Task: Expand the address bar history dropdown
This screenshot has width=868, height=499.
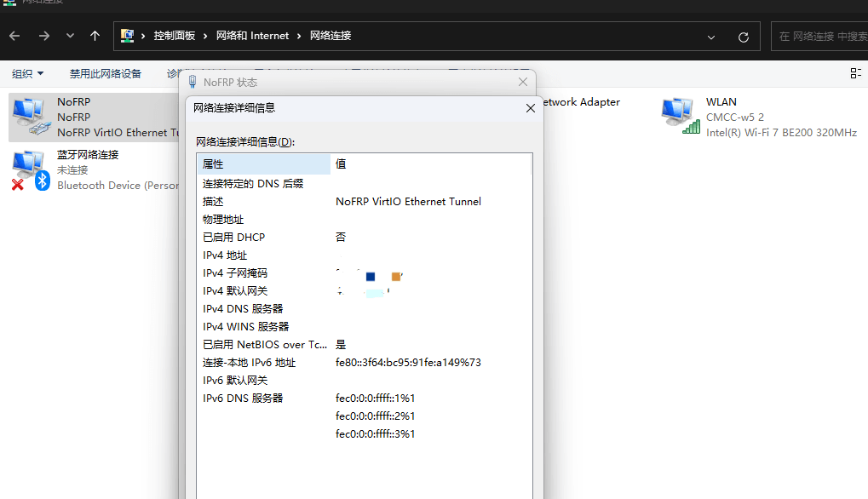Action: [x=711, y=37]
